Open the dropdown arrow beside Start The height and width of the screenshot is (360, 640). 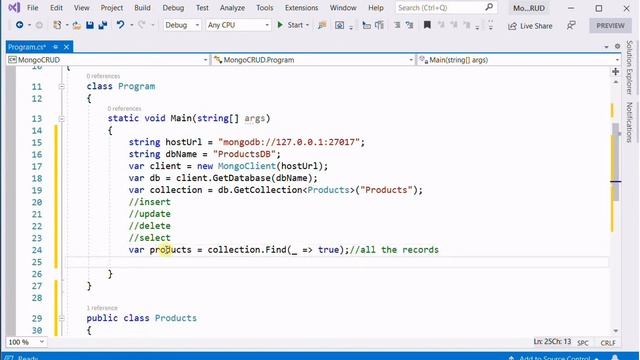point(307,25)
